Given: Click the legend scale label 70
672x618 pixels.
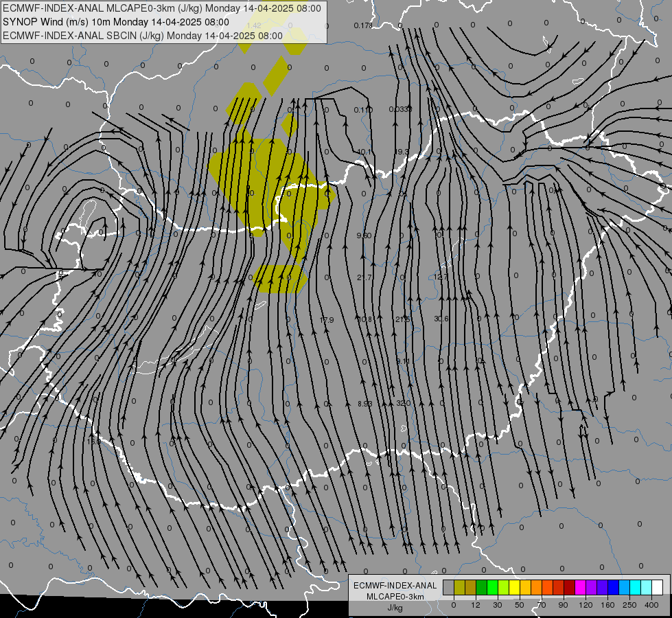Looking at the screenshot, I should pos(542,605).
